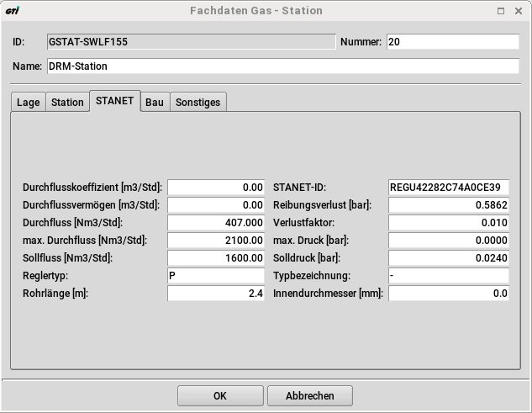This screenshot has width=532, height=413.
Task: Click the Name field containing DRM-Station
Action: tap(282, 66)
